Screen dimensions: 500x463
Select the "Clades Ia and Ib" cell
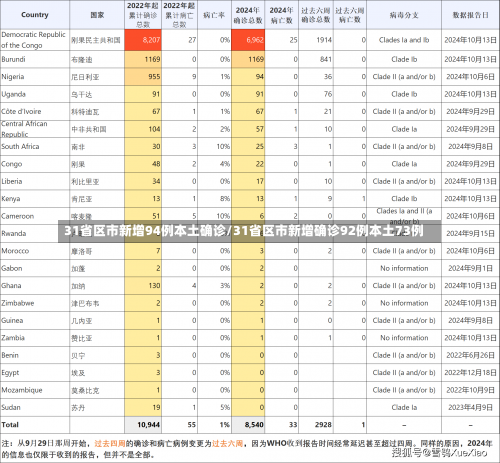coord(404,40)
